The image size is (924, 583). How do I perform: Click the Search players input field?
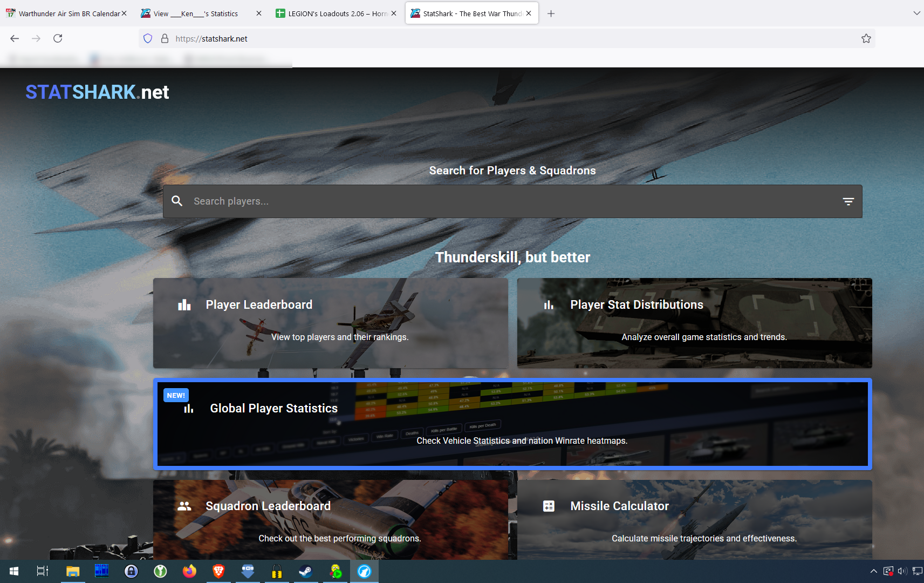(512, 201)
